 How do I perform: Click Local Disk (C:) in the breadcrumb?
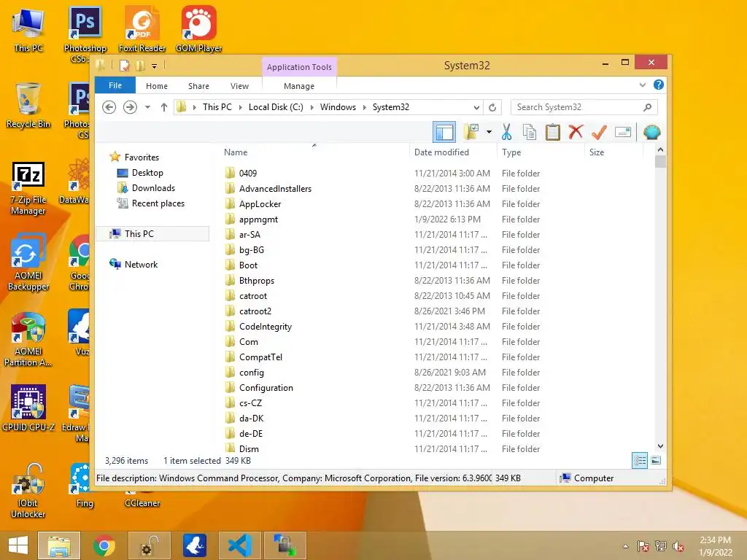[x=276, y=107]
